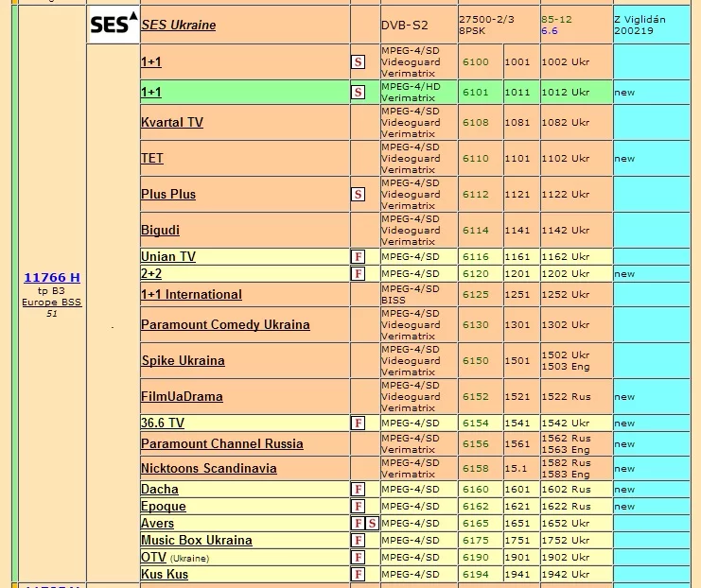The image size is (701, 588).
Task: Open the 11766 H frequency link
Action: click(x=52, y=278)
